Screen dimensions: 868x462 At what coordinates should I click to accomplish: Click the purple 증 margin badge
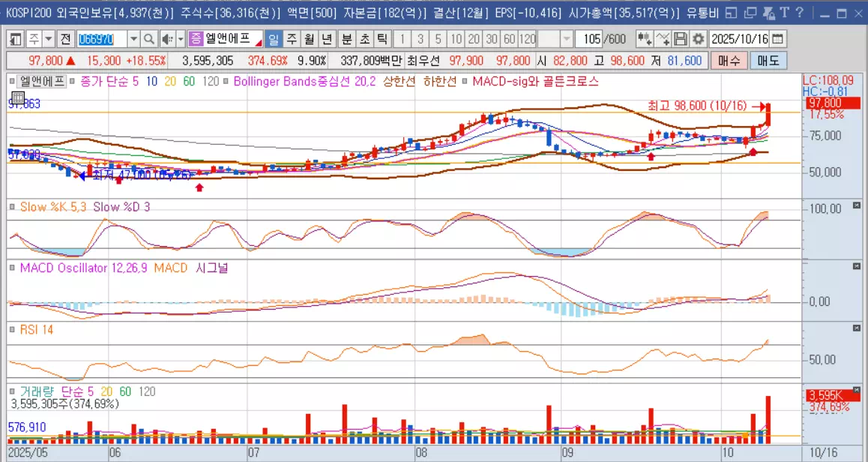pyautogui.click(x=196, y=39)
